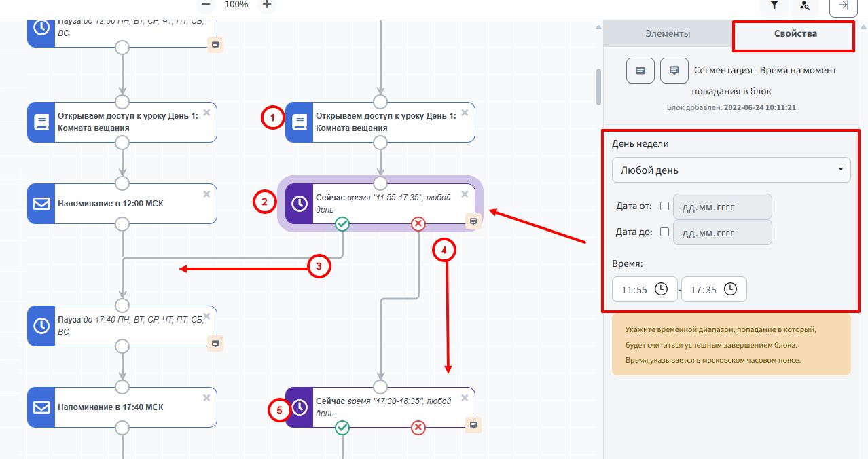Viewport: 868px width, 459px height.
Task: Click input port atop Сейчас 11:55-17:35 block
Action: 380,183
